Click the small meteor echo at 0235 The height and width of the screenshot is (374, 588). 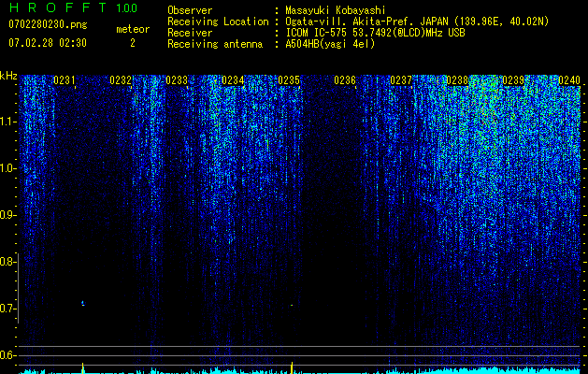coord(292,306)
